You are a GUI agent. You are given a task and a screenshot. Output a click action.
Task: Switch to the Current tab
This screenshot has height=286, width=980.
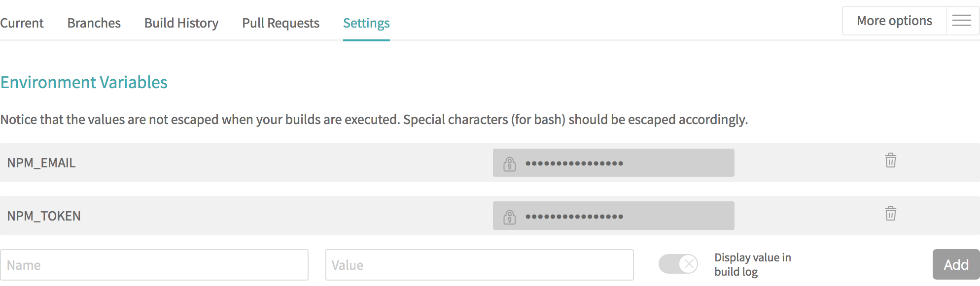[22, 23]
